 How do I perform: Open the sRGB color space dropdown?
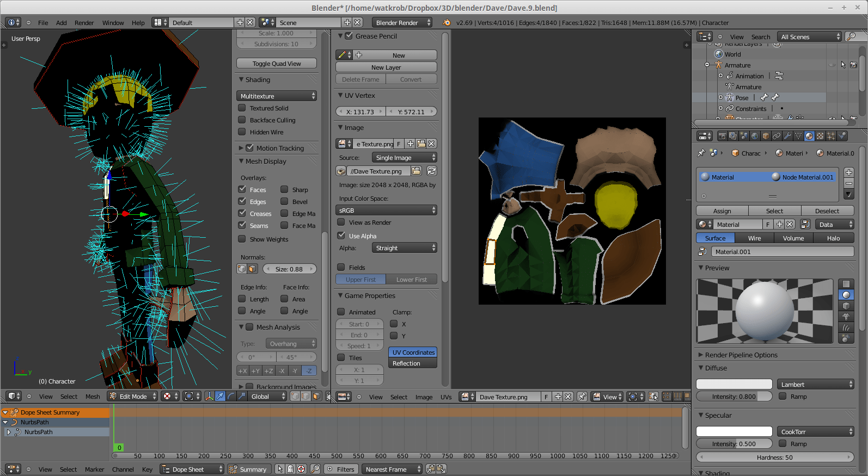pos(386,211)
